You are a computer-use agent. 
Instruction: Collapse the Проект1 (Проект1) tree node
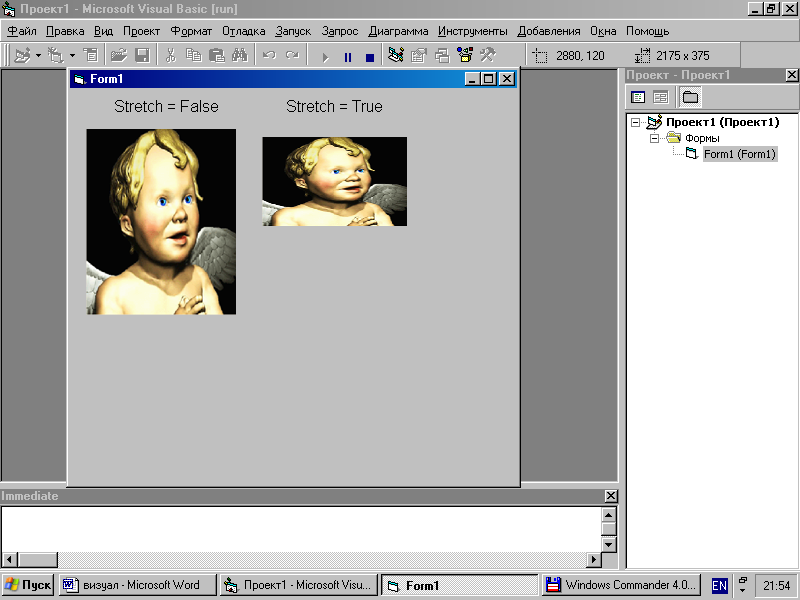(x=635, y=122)
